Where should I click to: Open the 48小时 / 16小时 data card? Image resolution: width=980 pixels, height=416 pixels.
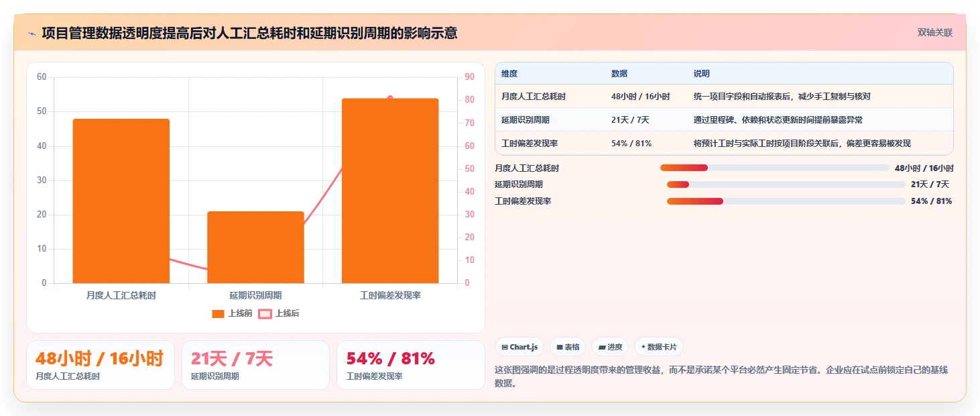(101, 365)
